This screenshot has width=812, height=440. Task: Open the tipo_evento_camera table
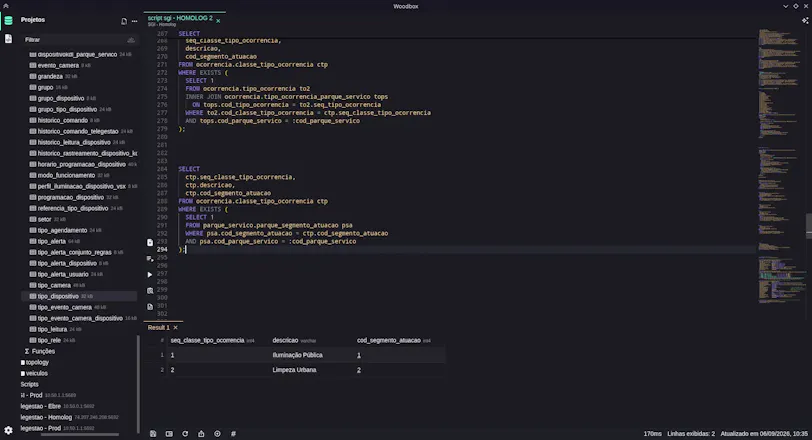click(x=65, y=307)
